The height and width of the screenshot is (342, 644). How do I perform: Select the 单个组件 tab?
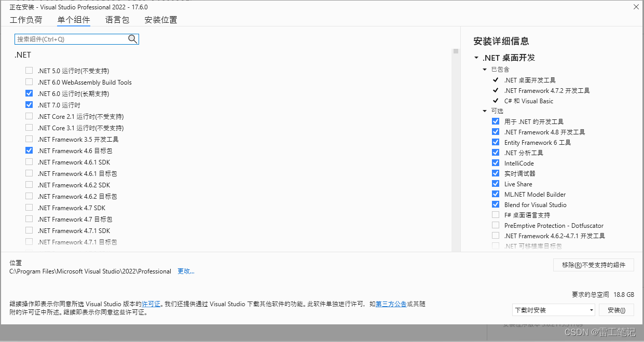pos(74,20)
